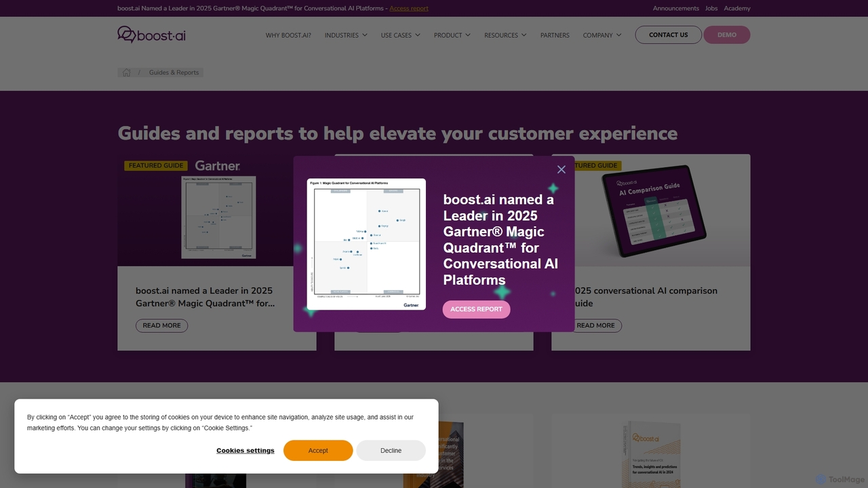Viewport: 868px width, 488px height.
Task: Click Read More under AI comparison guide
Action: point(595,325)
